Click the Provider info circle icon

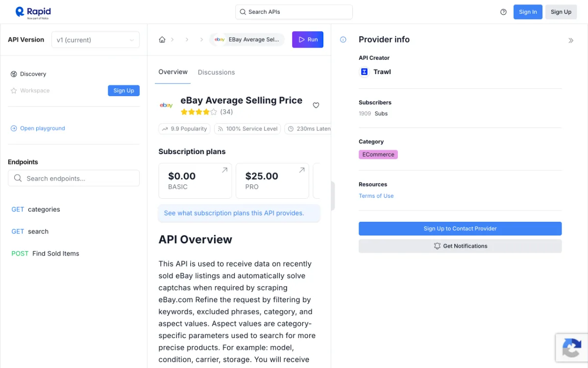click(343, 40)
